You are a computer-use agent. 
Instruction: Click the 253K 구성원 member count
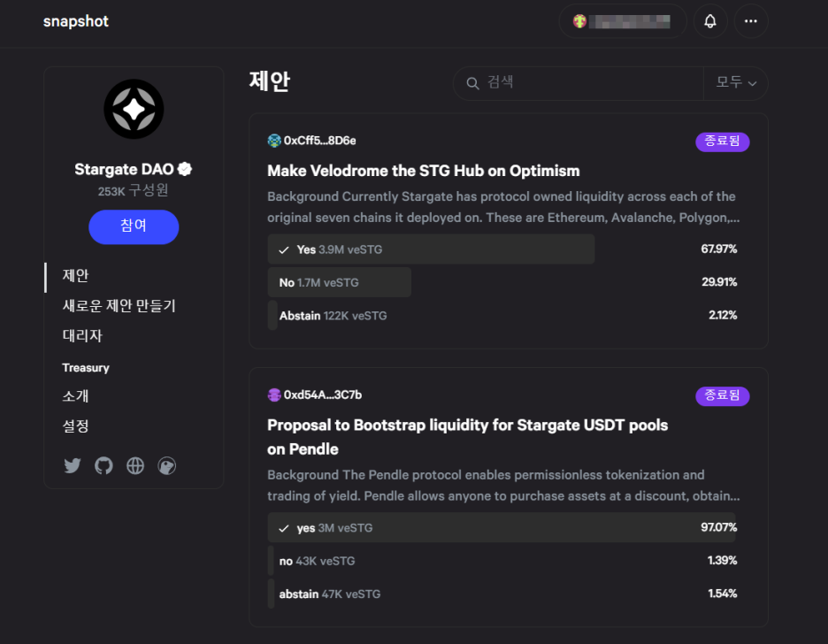pyautogui.click(x=133, y=190)
